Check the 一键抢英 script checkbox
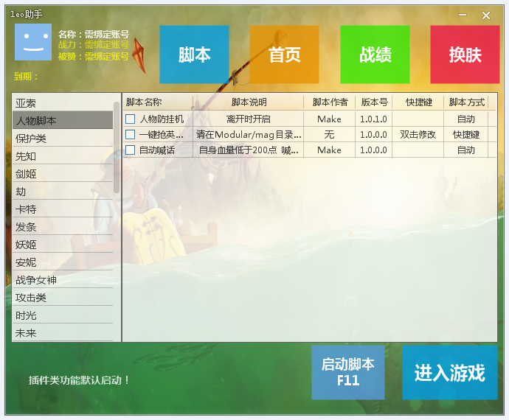Viewport: 509px width, 420px height. point(131,134)
